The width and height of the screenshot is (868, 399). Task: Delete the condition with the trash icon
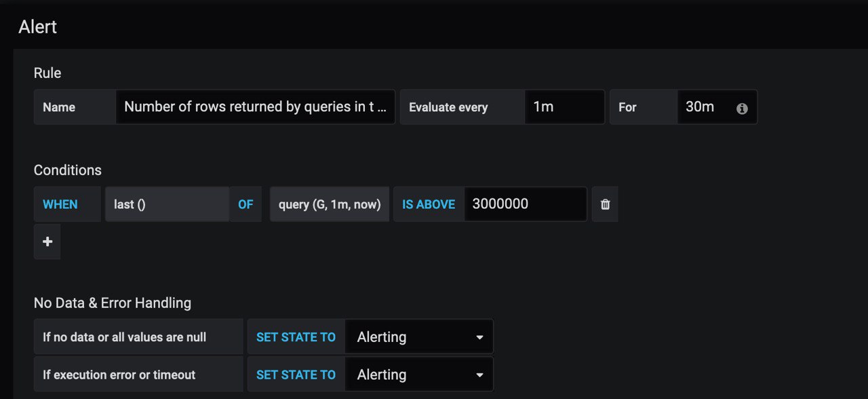point(605,204)
